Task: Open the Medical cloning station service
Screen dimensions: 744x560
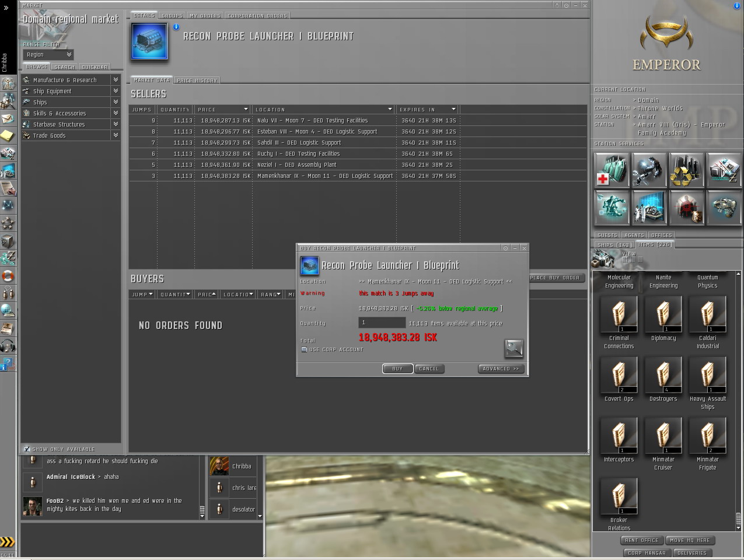Action: click(612, 170)
